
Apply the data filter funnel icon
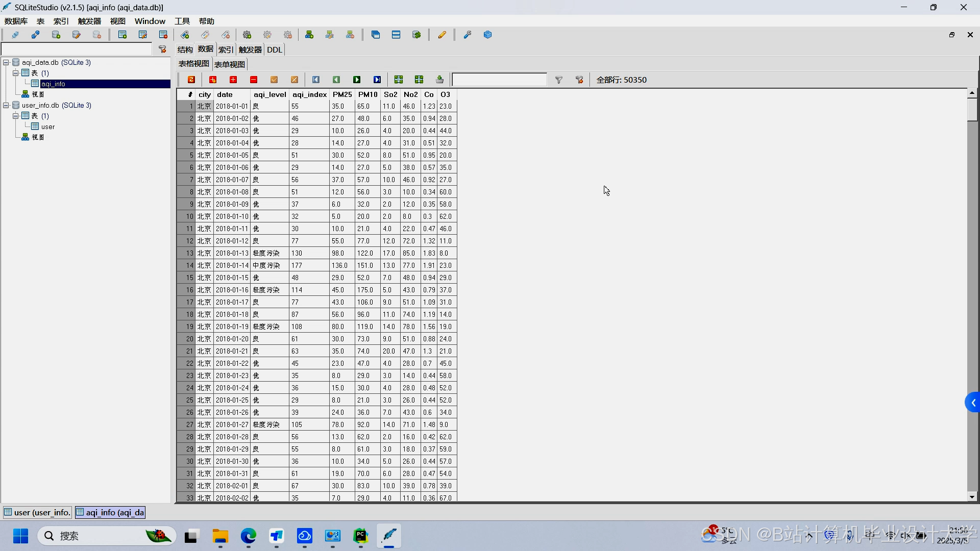click(559, 80)
